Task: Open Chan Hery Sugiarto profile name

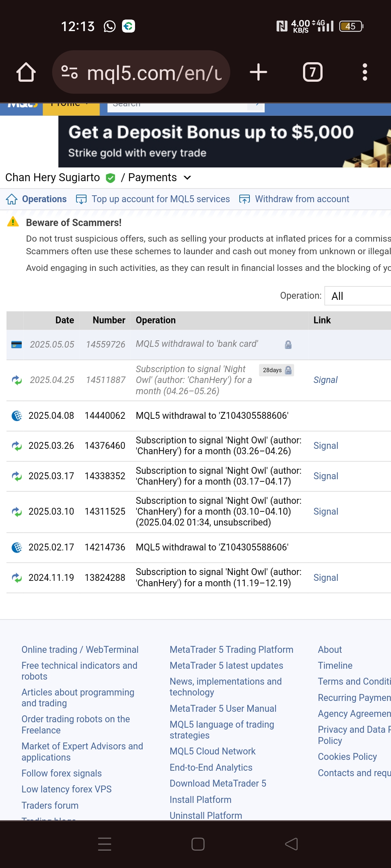Action: pyautogui.click(x=52, y=178)
